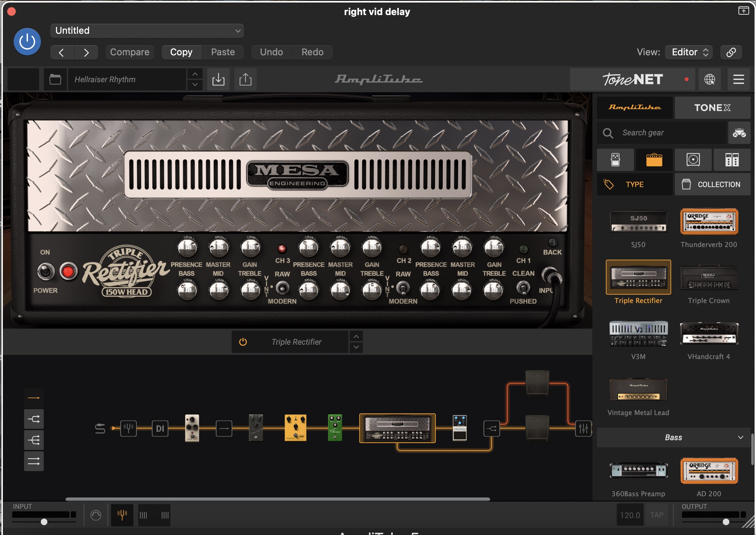This screenshot has height=535, width=756.
Task: Click the tuner icon in the bottom bar
Action: (122, 515)
